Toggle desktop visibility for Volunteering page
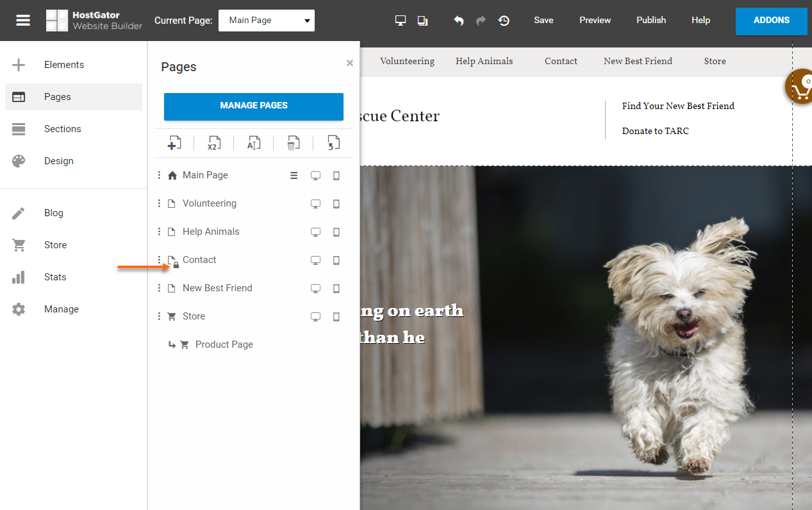812x510 pixels. coord(315,204)
